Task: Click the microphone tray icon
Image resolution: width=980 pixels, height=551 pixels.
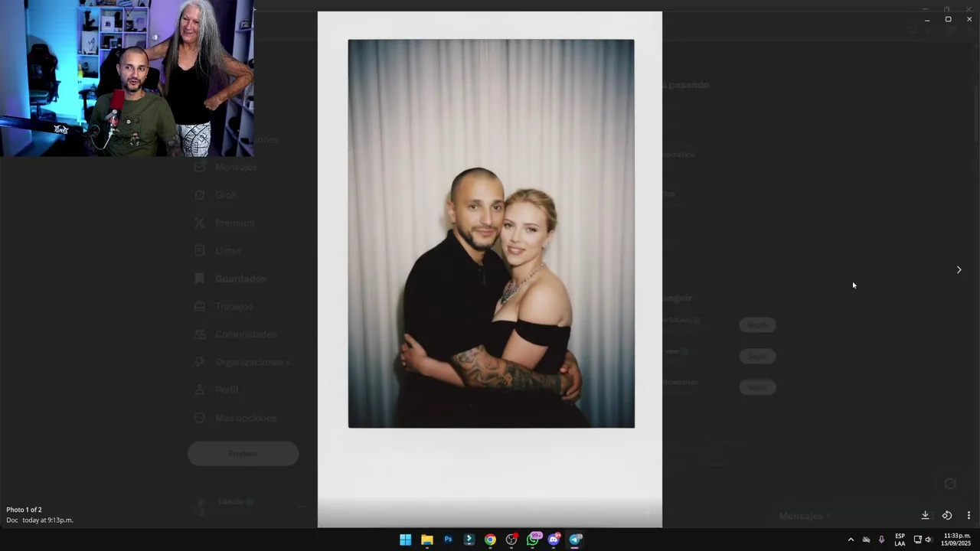Action: click(x=881, y=540)
